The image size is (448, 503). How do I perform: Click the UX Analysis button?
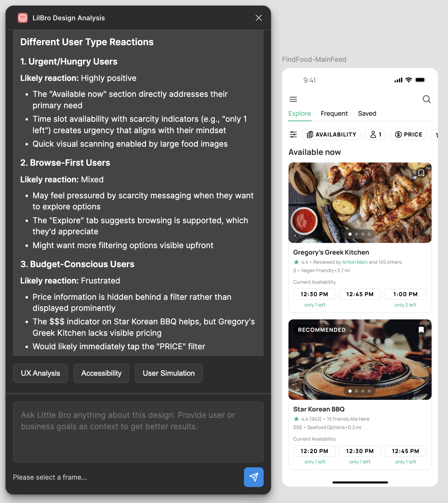pos(41,373)
